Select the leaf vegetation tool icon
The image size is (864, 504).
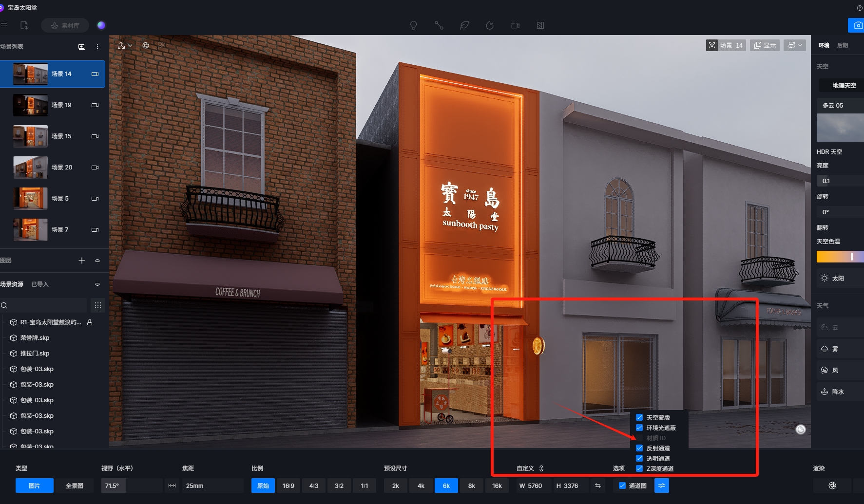pos(464,25)
